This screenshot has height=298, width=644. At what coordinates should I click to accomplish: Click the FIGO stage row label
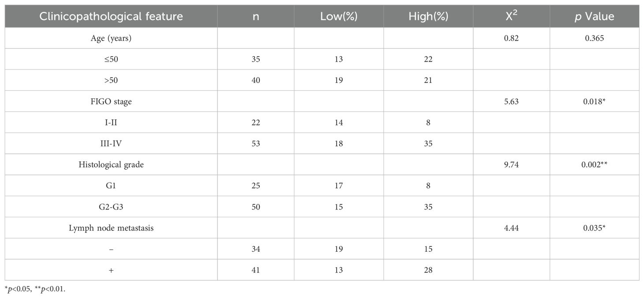111,102
